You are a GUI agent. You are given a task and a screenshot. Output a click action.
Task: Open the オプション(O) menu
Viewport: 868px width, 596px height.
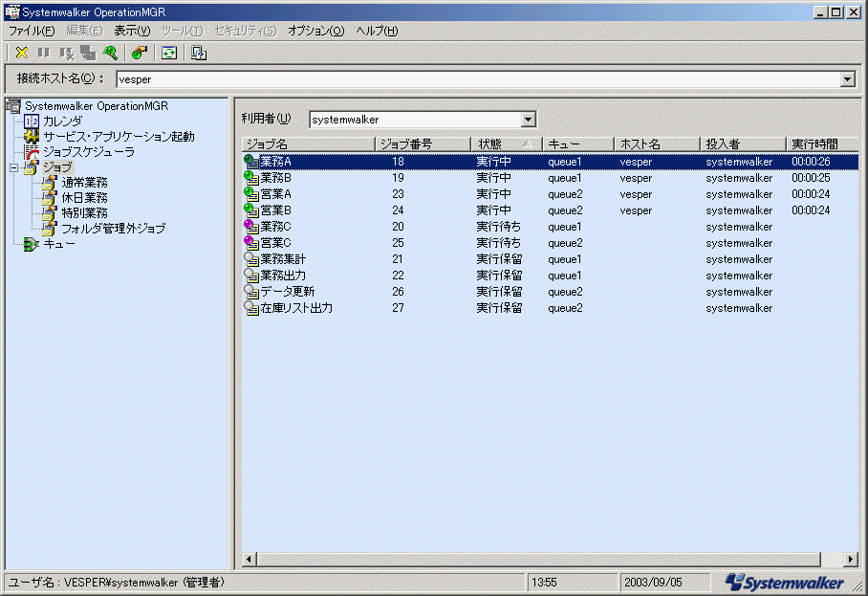316,31
